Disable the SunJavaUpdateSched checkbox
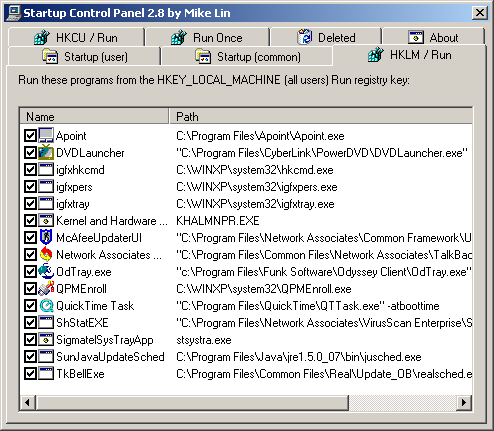The height and width of the screenshot is (431, 494). point(30,357)
